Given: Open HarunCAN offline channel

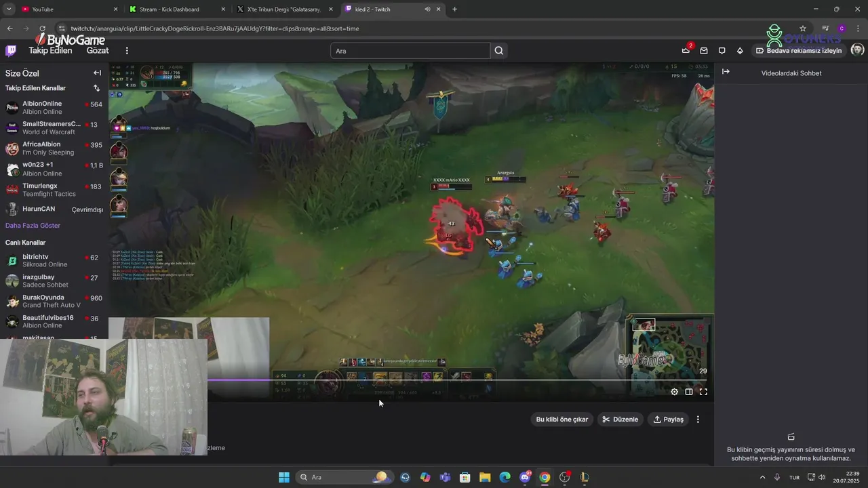Looking at the screenshot, I should pyautogui.click(x=54, y=209).
